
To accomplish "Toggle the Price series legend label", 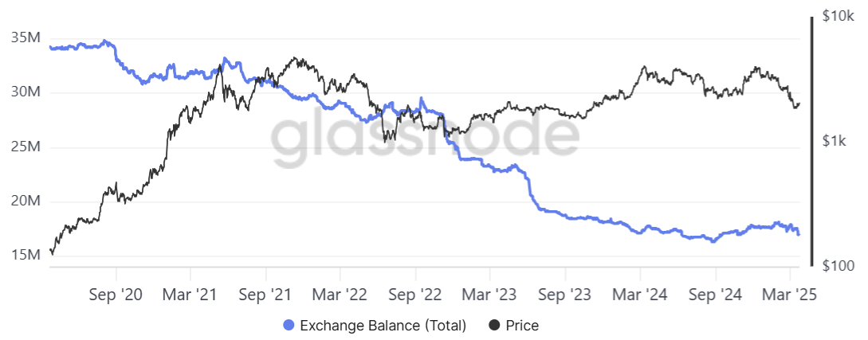I will pyautogui.click(x=522, y=325).
